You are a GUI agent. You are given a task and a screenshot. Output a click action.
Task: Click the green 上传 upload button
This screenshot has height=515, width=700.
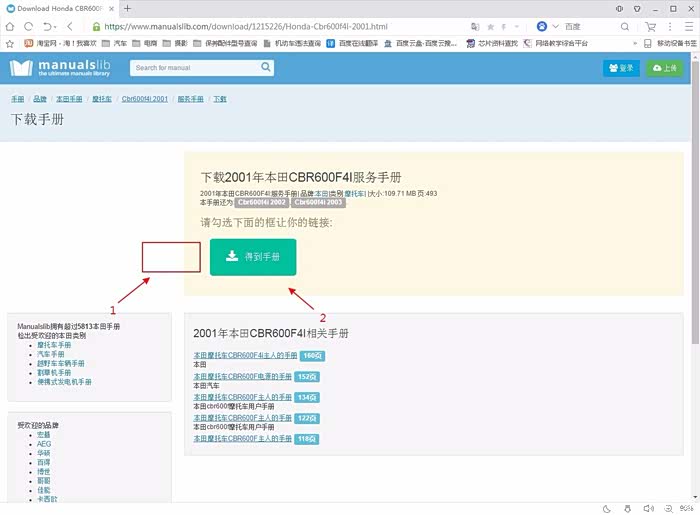[664, 68]
